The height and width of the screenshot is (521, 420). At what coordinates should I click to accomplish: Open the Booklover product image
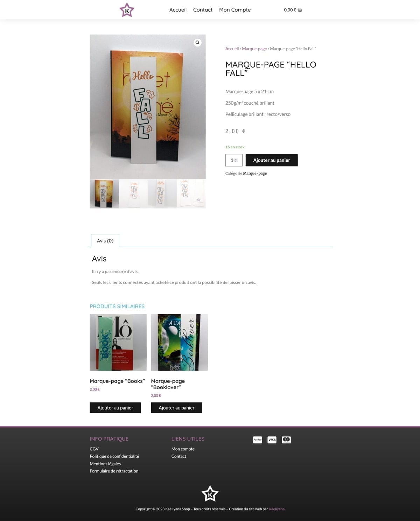[179, 342]
